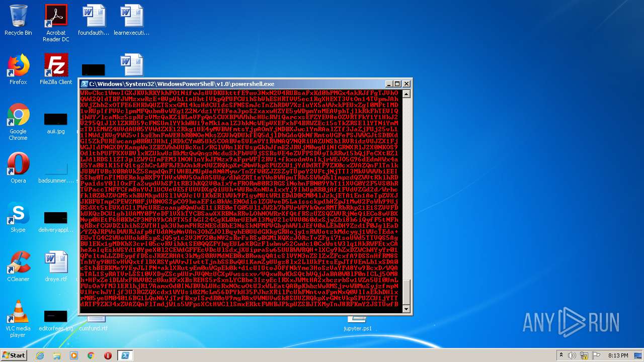Click the Show desktop button

click(x=639, y=355)
